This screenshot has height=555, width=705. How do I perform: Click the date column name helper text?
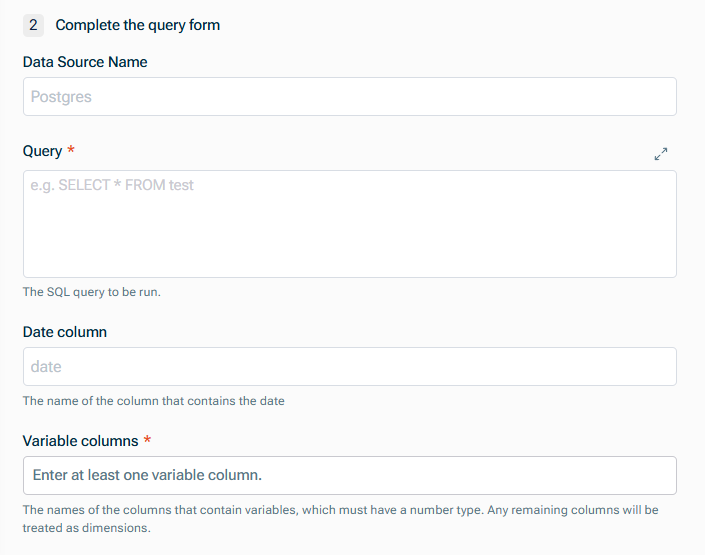pos(153,401)
